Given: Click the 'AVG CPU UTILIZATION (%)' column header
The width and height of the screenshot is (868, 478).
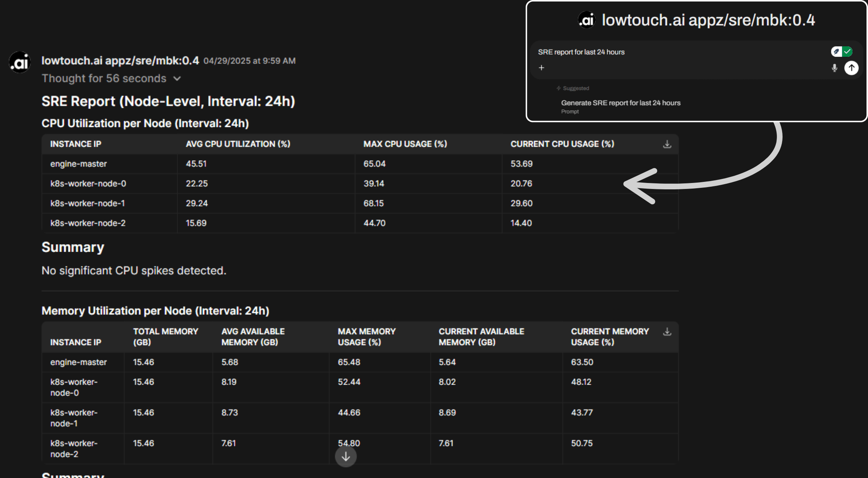Looking at the screenshot, I should coord(238,144).
